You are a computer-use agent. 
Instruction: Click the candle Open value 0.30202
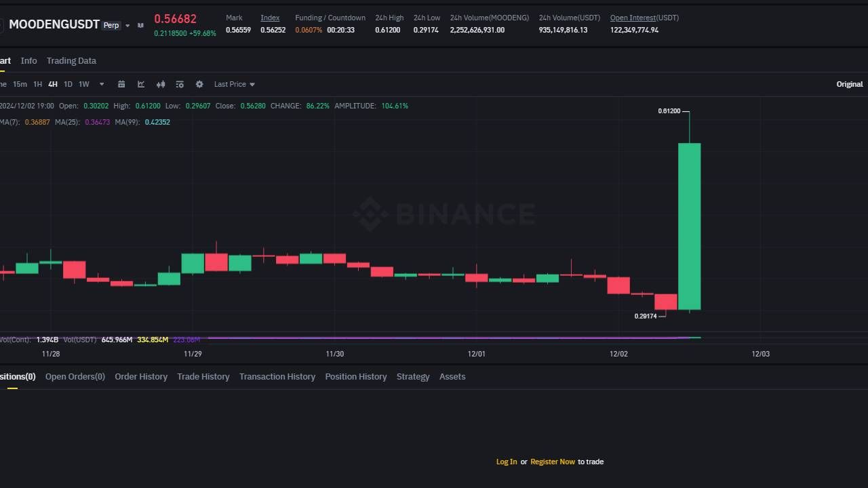(x=96, y=106)
